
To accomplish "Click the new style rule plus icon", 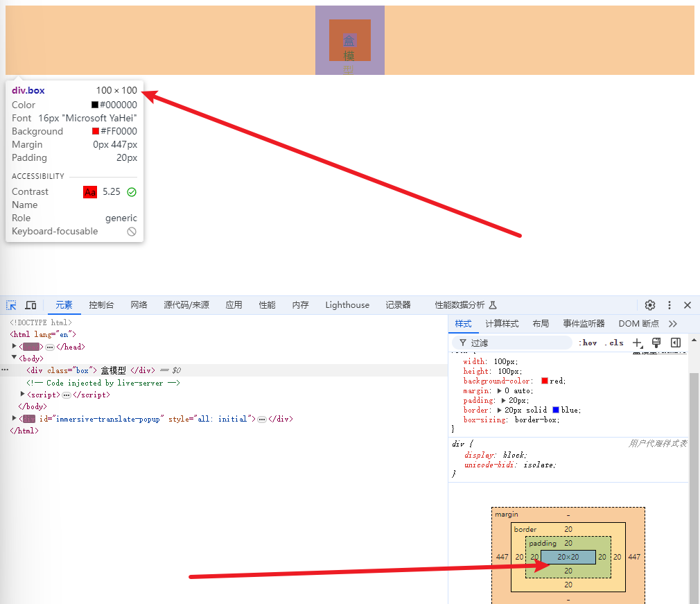I will (x=638, y=343).
